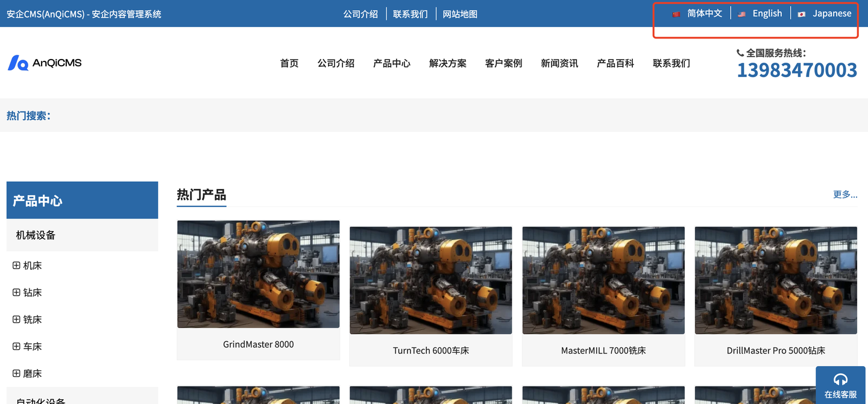Click the Japan flag icon

pos(801,14)
